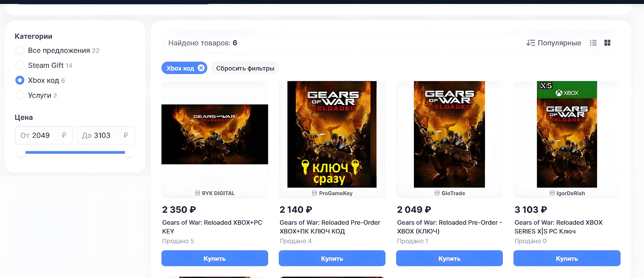644x278 pixels.
Task: Remove the Xbox код filter chip
Action: 201,68
